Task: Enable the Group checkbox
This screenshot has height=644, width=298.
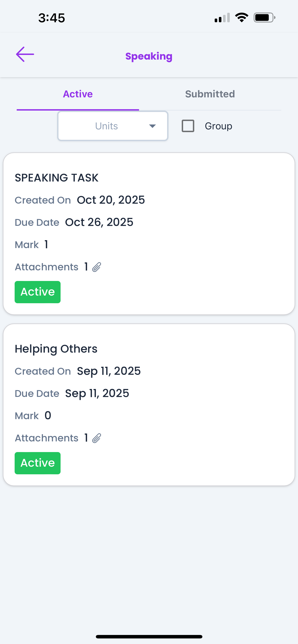Action: click(x=188, y=126)
